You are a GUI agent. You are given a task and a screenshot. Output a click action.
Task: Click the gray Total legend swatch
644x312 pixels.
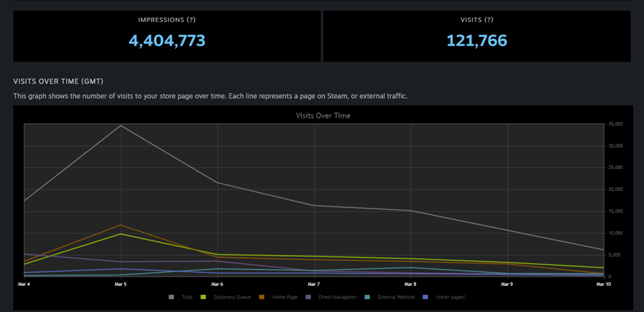tap(171, 297)
